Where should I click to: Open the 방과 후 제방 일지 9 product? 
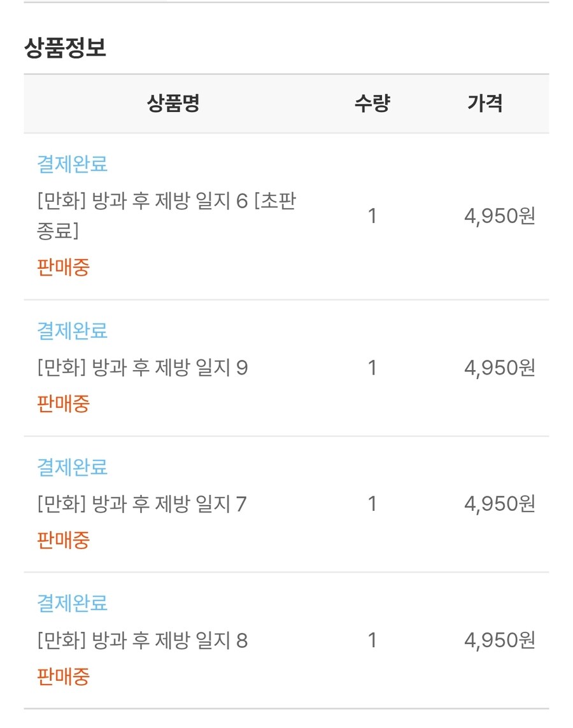click(x=143, y=368)
